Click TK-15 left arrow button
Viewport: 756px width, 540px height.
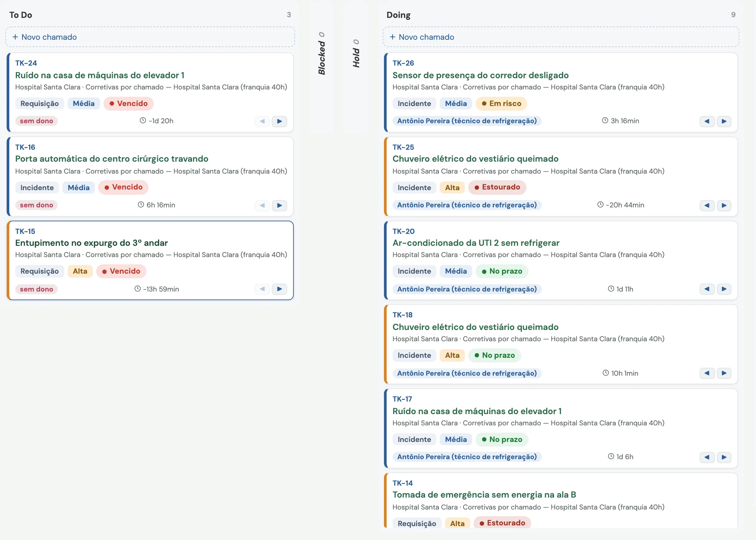[262, 289]
